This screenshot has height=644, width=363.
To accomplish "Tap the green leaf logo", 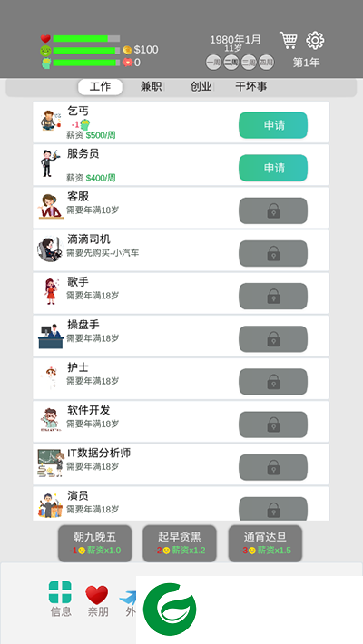I will [x=170, y=610].
